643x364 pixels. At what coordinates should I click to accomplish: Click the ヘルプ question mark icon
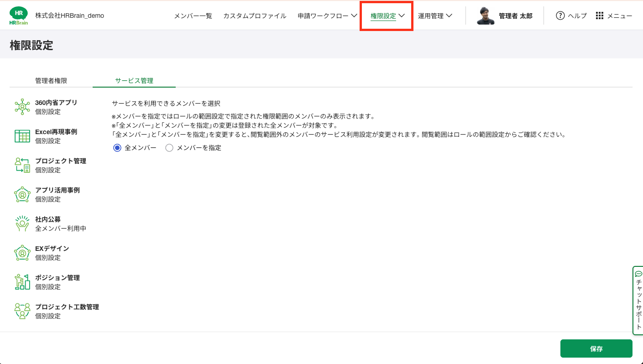(x=560, y=16)
